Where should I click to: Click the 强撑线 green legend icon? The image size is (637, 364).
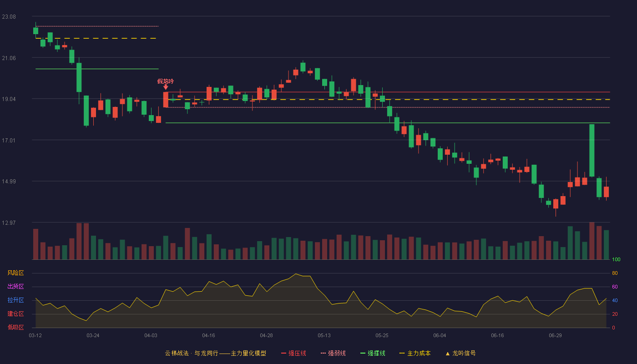pyautogui.click(x=363, y=353)
